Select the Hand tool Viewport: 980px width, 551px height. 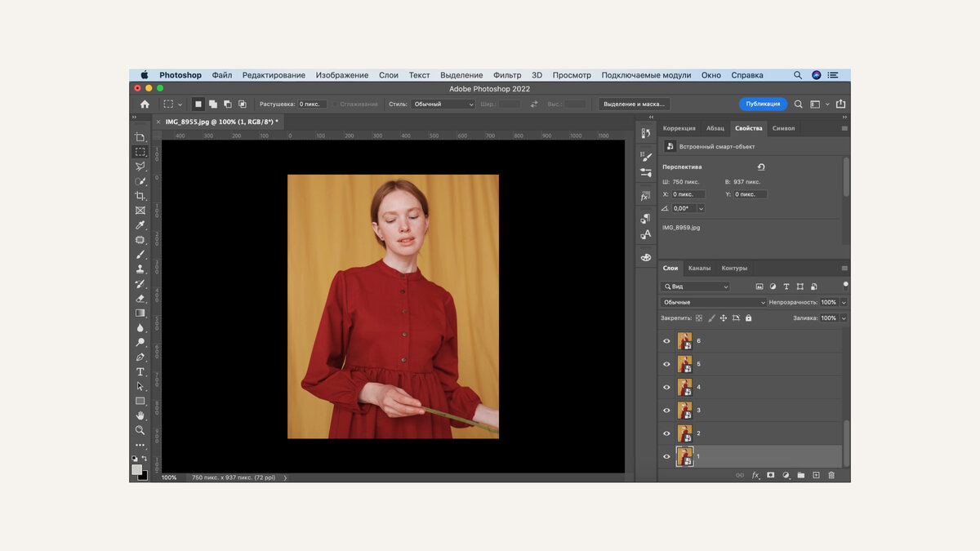point(140,415)
